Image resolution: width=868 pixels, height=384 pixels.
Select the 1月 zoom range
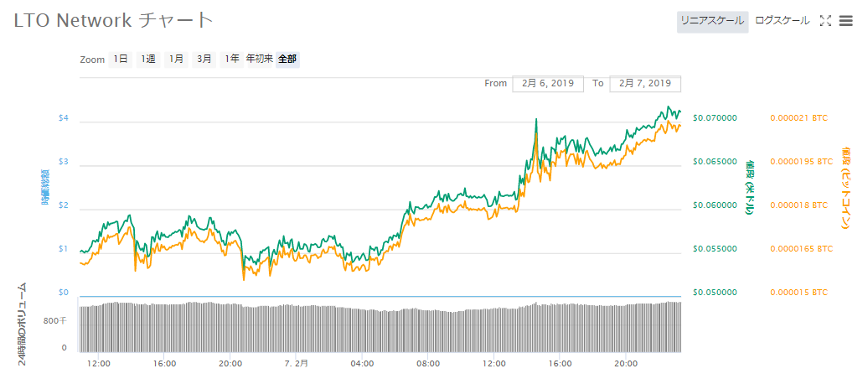[177, 60]
